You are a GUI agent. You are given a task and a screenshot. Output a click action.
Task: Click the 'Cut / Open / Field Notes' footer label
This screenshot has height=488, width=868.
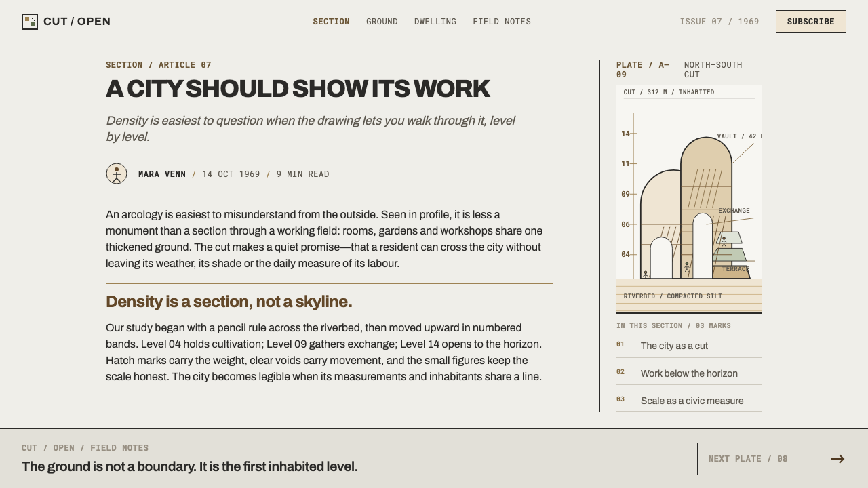85,448
